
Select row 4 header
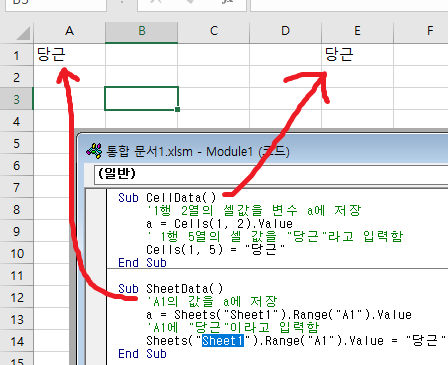point(17,121)
